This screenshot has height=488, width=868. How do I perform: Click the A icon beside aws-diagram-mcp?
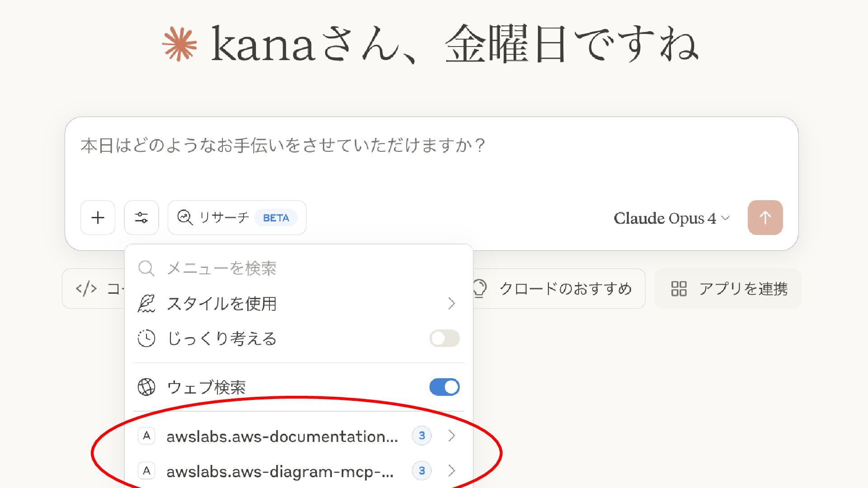click(146, 471)
